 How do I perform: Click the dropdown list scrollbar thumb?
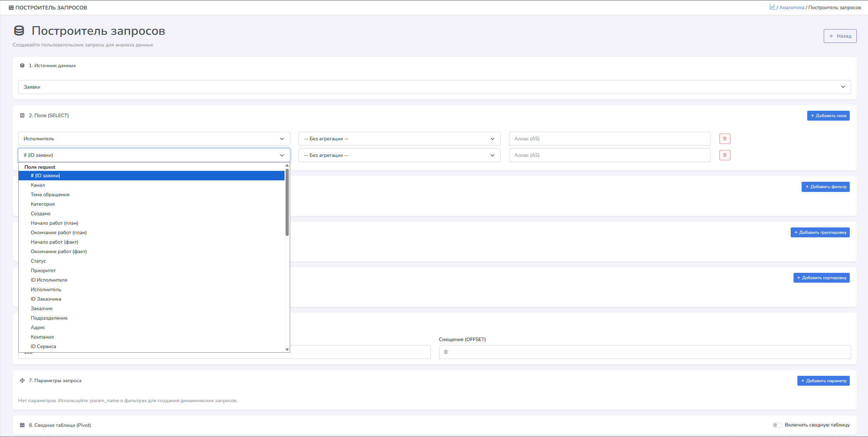click(287, 202)
